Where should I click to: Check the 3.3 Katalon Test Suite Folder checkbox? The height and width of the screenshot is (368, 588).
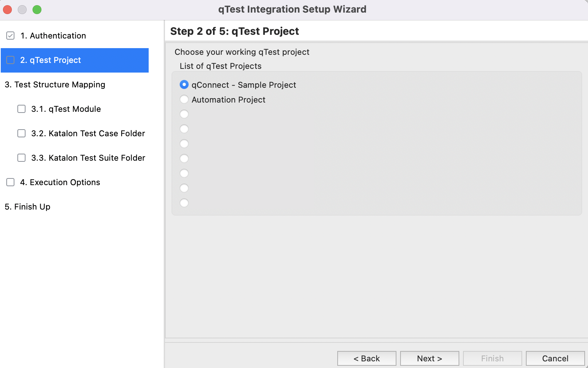click(x=21, y=158)
